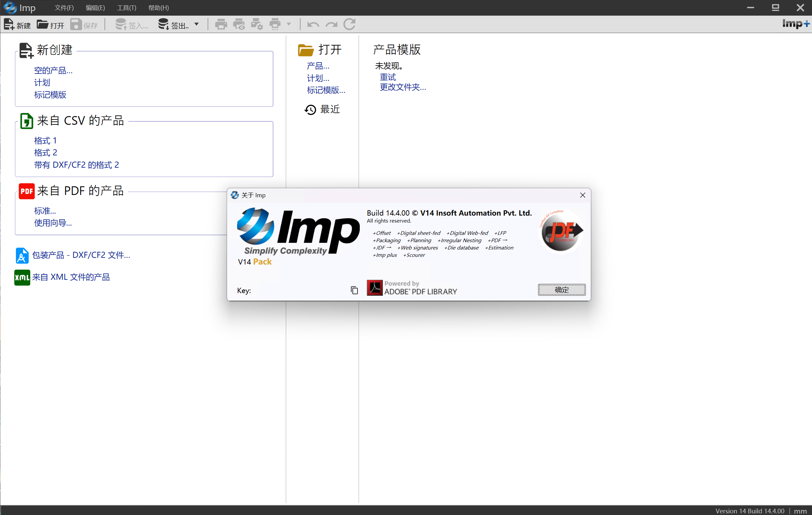
Task: Click the print preview icon with eye
Action: click(x=239, y=24)
